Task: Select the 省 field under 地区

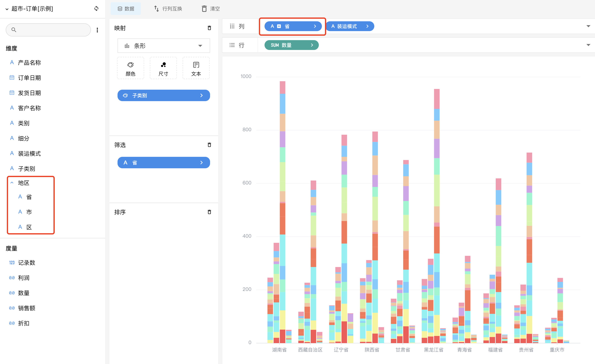Action: tap(29, 197)
